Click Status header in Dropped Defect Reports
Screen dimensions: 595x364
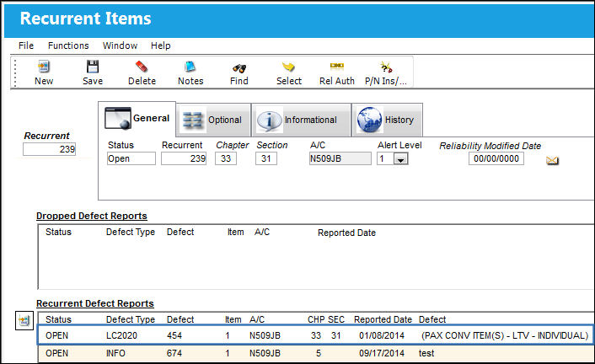tap(58, 232)
